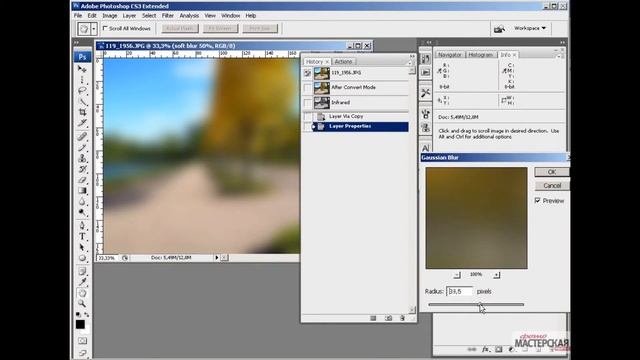Set history brush source to Layer Via Copy
This screenshot has height=360, width=640.
(x=307, y=117)
